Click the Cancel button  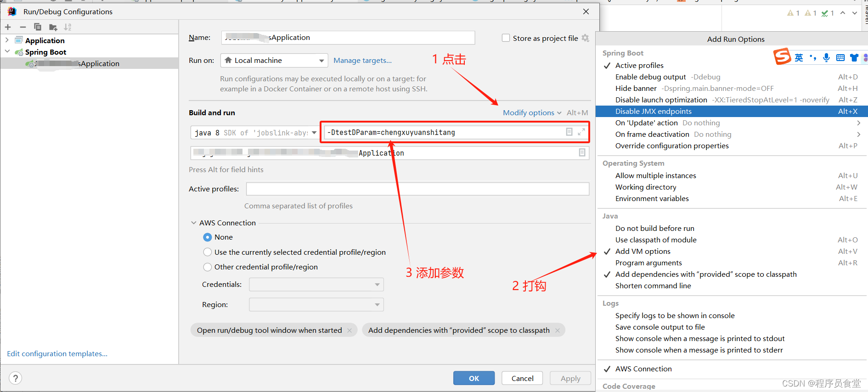click(522, 378)
